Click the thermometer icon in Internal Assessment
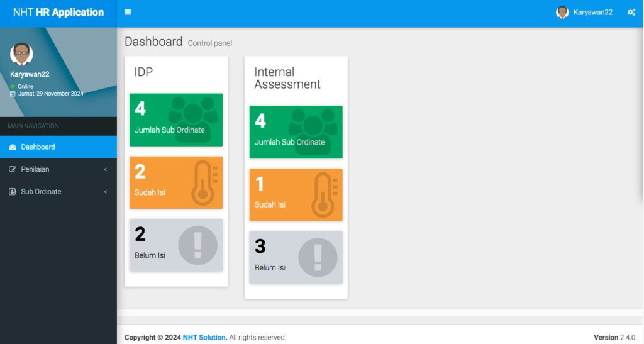This screenshot has width=644, height=344. tap(324, 194)
